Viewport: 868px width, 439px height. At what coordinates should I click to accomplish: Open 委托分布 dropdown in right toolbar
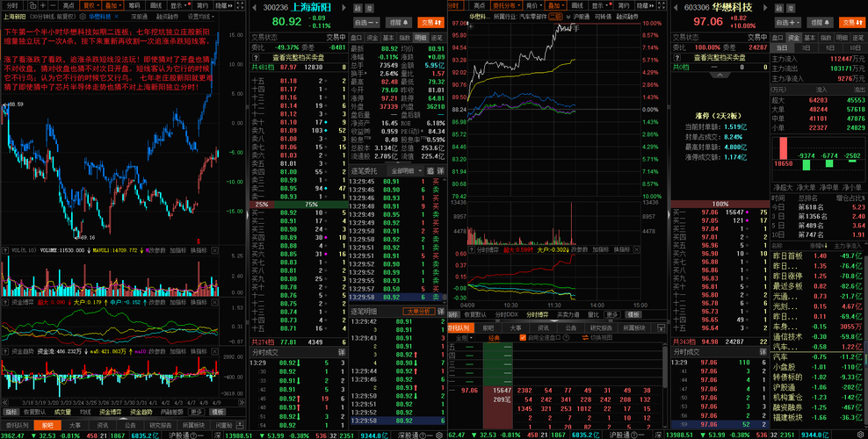506,5
